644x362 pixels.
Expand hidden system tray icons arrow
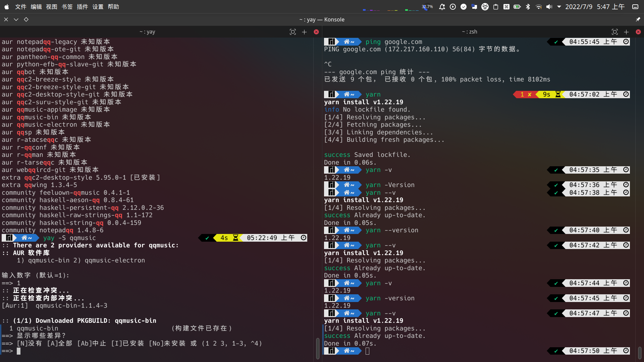point(559,7)
